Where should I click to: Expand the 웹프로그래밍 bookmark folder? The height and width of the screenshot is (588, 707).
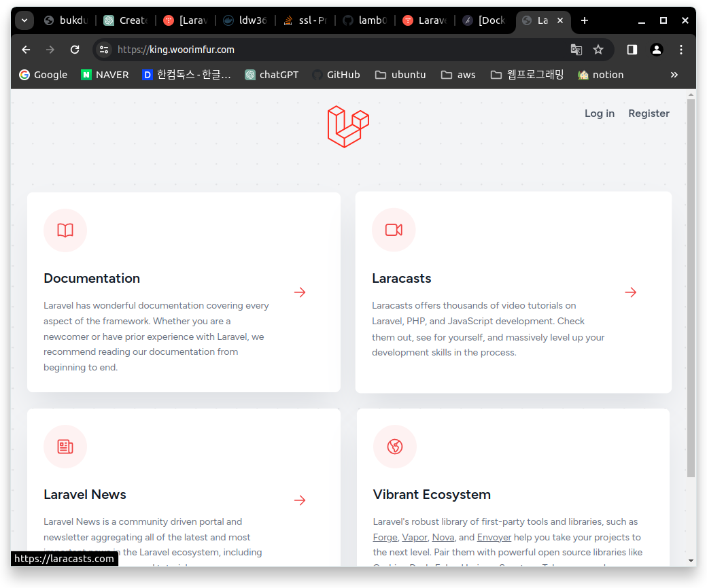(527, 75)
